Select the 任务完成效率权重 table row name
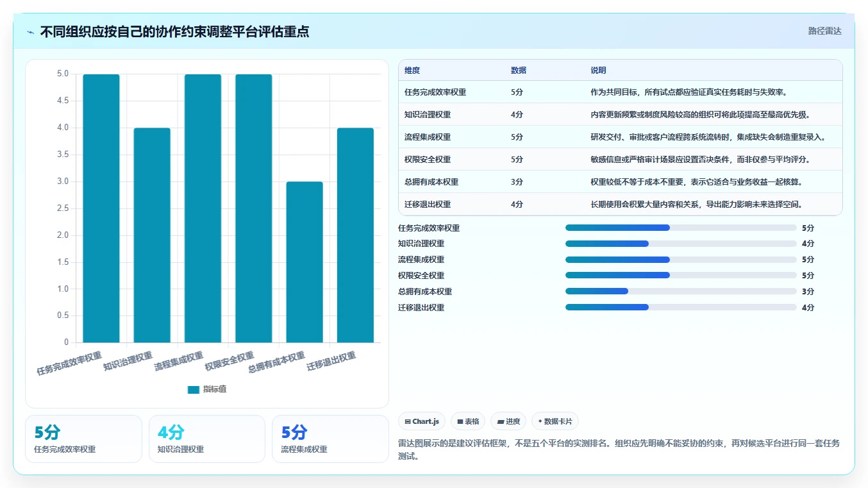This screenshot has width=868, height=488. 435,92
